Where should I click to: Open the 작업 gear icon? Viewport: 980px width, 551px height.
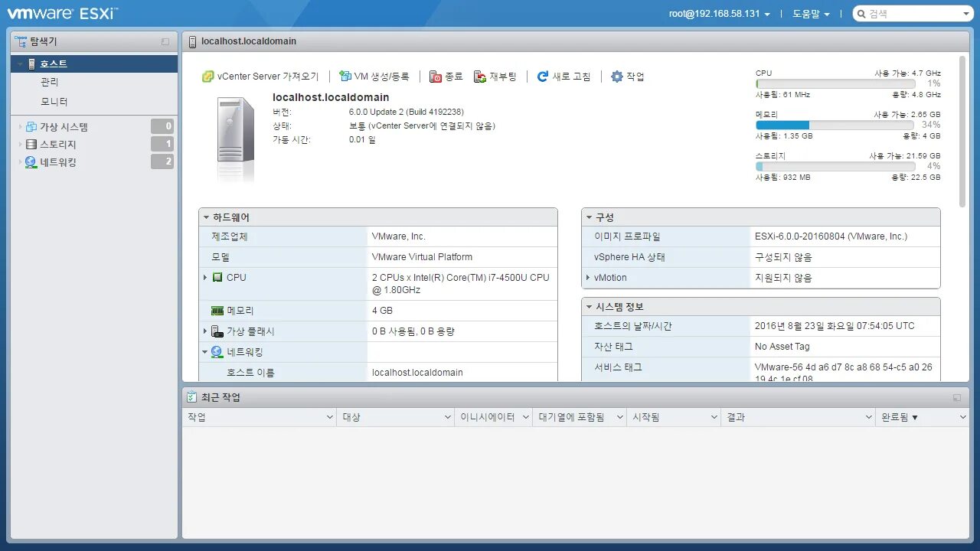pyautogui.click(x=617, y=77)
